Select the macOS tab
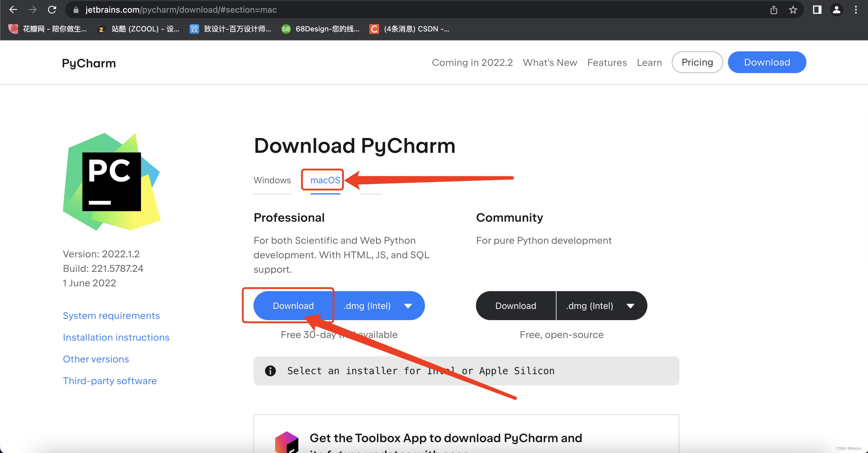 click(x=325, y=180)
